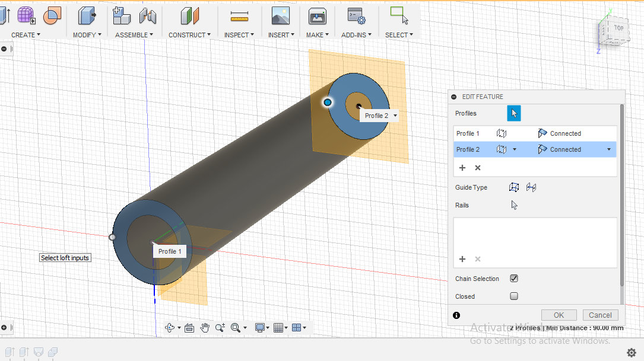
Task: Select the Pan hand tool
Action: point(205,327)
